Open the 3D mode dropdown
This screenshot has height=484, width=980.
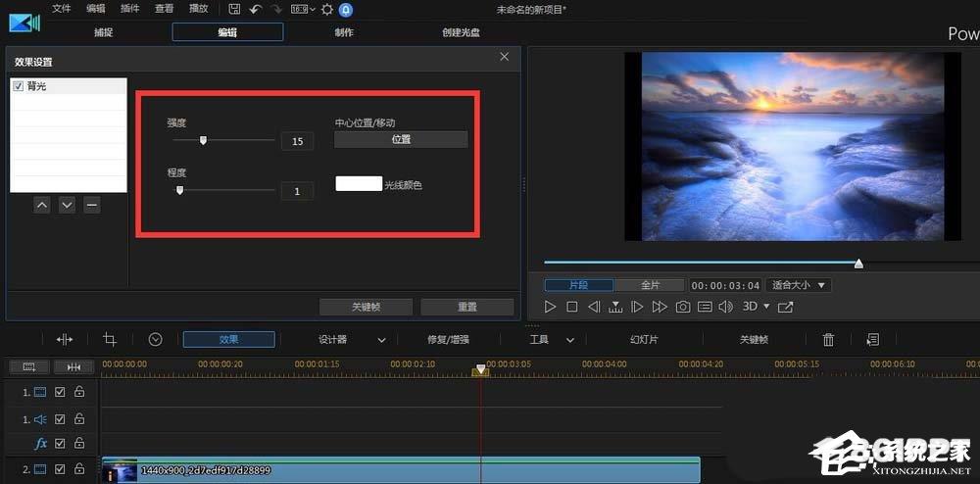point(757,307)
